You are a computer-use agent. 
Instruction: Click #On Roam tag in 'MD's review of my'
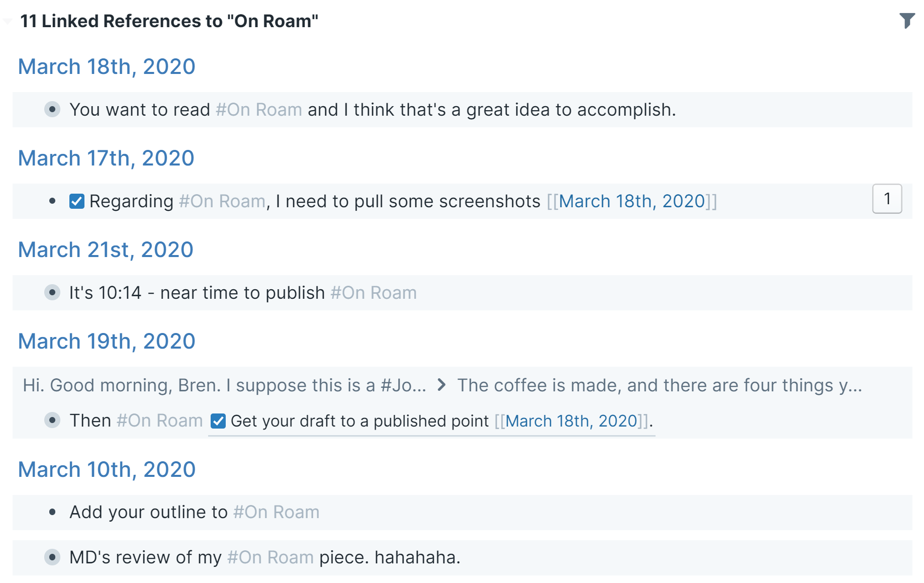[x=270, y=557]
